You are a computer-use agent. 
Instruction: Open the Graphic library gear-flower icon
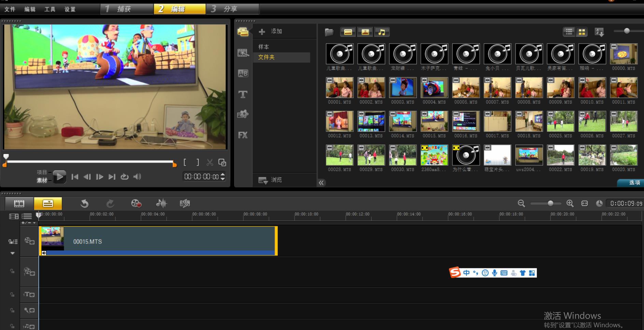pyautogui.click(x=243, y=114)
